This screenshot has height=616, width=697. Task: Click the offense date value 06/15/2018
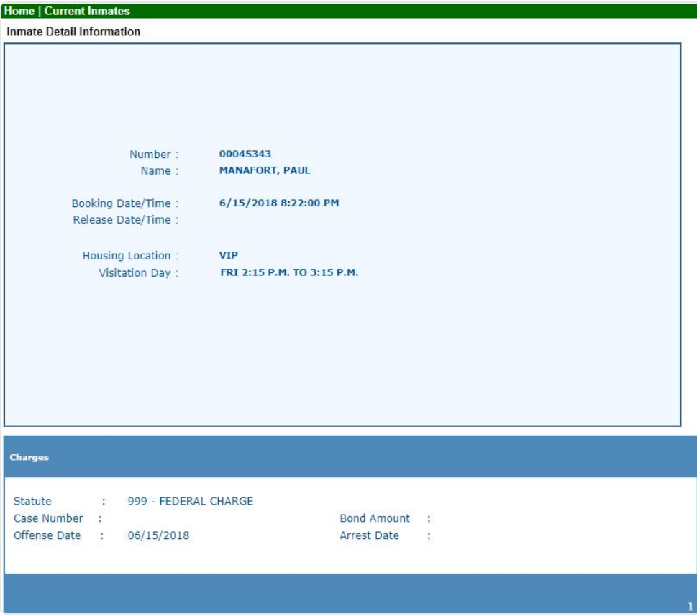pos(158,535)
